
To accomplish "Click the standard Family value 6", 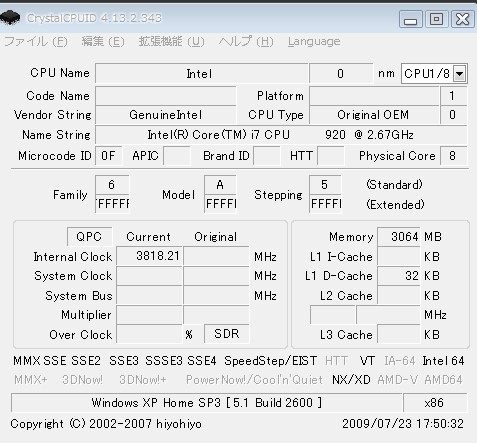I will (112, 185).
